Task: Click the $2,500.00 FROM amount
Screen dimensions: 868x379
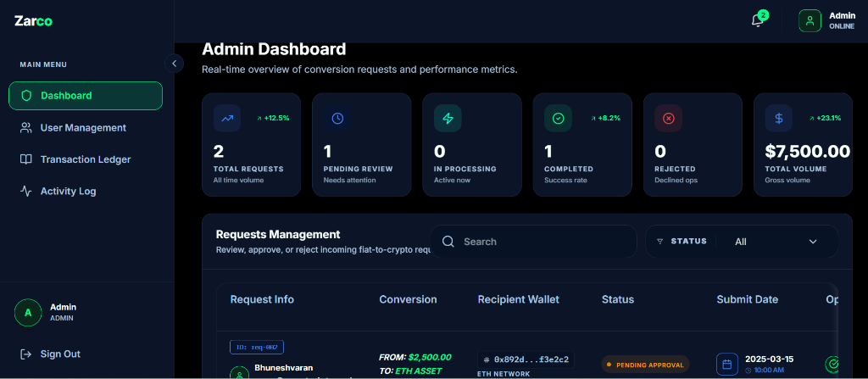Action: pyautogui.click(x=430, y=357)
